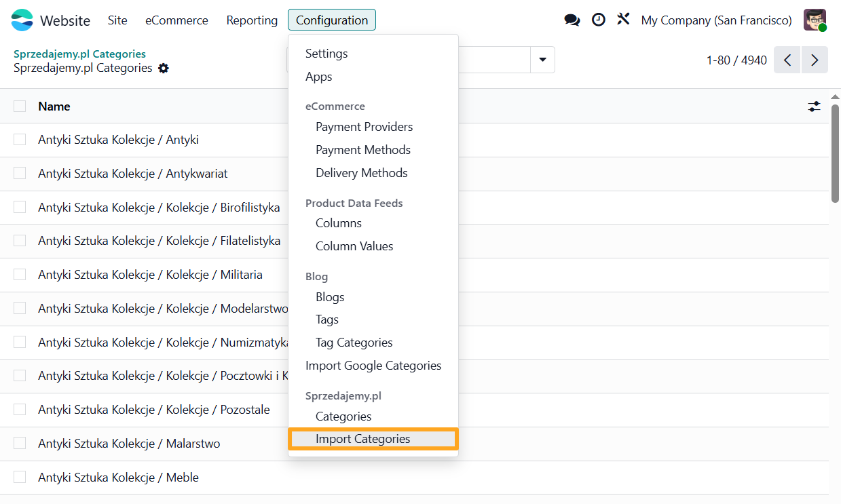Select Import Categories menu entry

click(373, 439)
